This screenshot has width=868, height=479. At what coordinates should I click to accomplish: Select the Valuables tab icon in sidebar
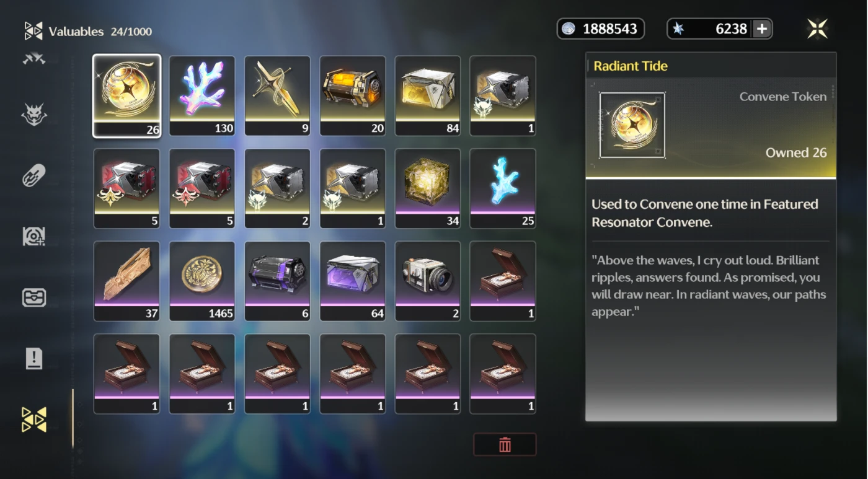click(x=34, y=420)
